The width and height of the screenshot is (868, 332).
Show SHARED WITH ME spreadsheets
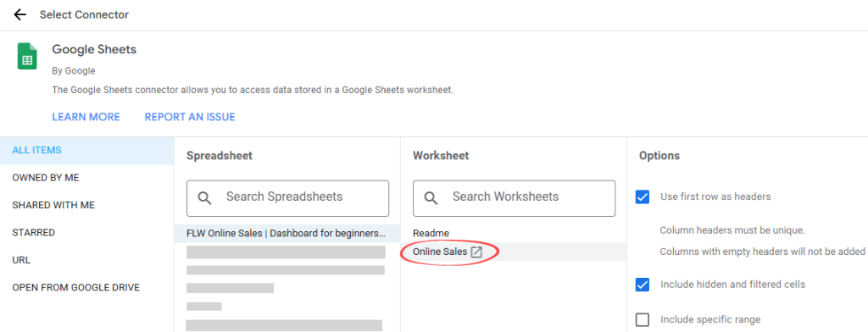click(x=87, y=205)
